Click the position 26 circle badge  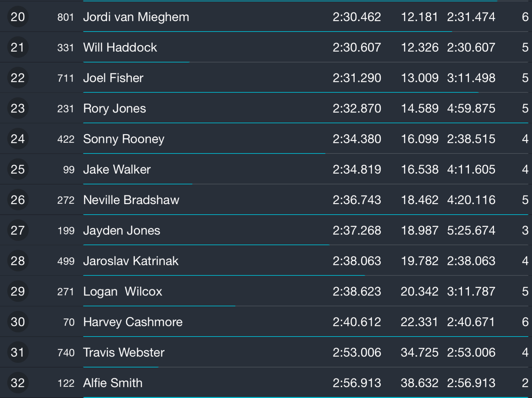coord(18,200)
